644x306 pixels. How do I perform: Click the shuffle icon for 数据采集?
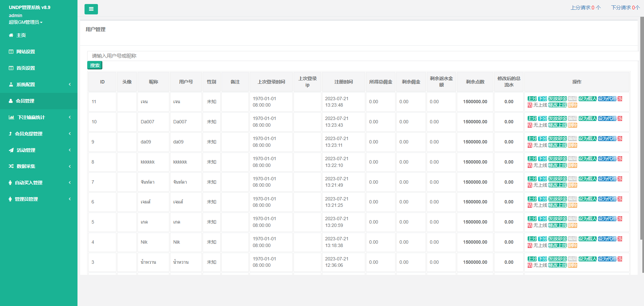tap(11, 166)
